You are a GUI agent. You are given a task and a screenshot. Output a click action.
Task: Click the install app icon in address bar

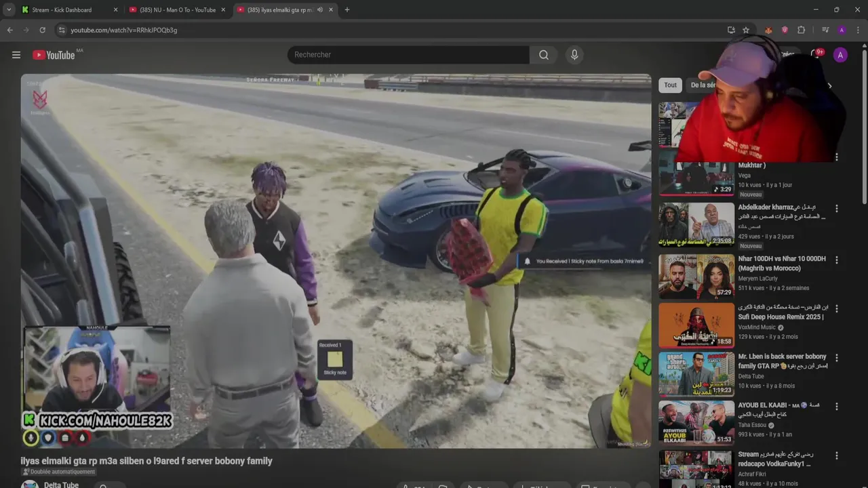pyautogui.click(x=731, y=30)
